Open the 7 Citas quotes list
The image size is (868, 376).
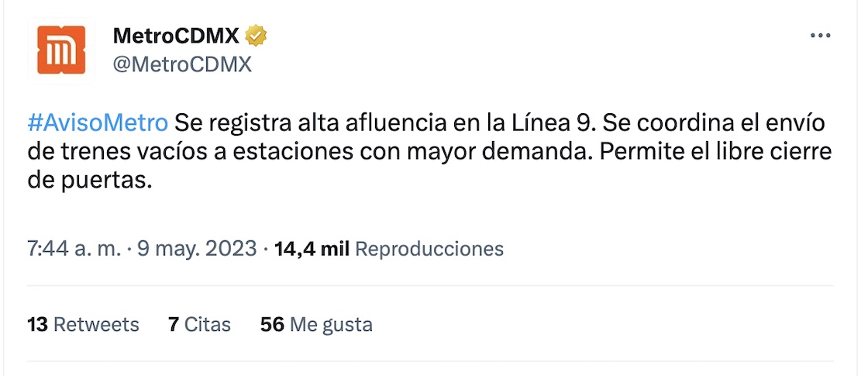199,324
